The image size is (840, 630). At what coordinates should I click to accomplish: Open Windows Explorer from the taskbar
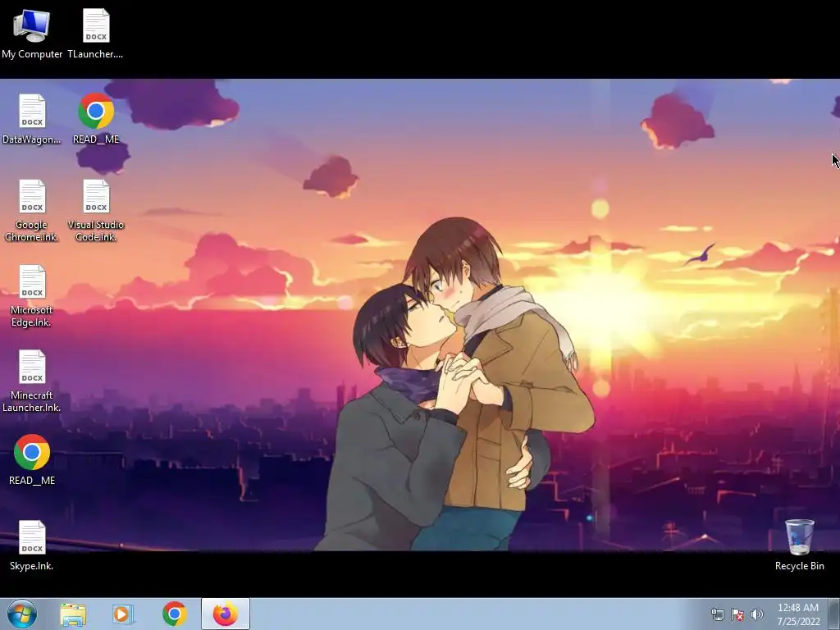73,614
